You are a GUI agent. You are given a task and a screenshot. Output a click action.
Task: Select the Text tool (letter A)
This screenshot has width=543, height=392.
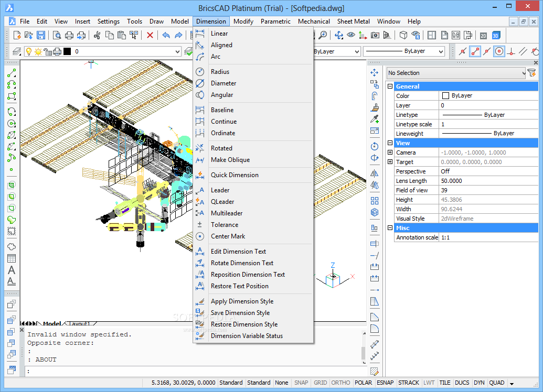pyautogui.click(x=12, y=270)
